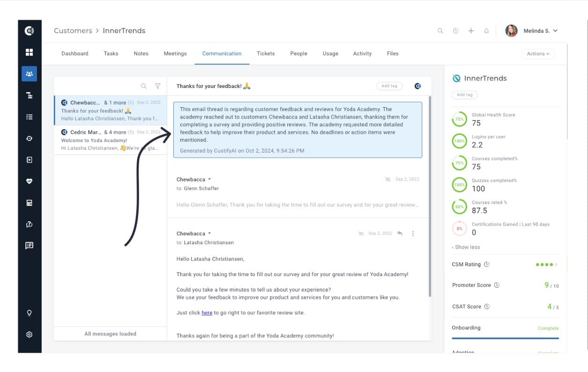Image resolution: width=588 pixels, height=372 pixels.
Task: Switch to the Dashboard tab
Action: click(x=75, y=54)
